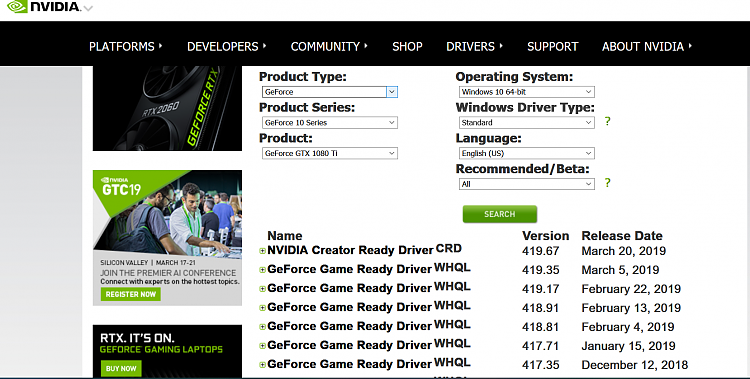Open the Windows Driver Type dropdown
Image resolution: width=750 pixels, height=379 pixels.
[527, 123]
